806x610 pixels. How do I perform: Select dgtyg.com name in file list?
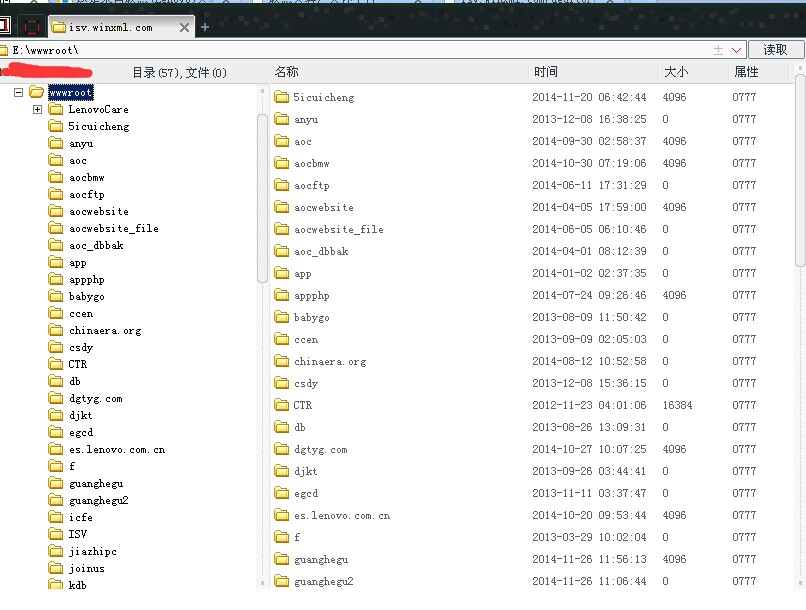pos(321,450)
